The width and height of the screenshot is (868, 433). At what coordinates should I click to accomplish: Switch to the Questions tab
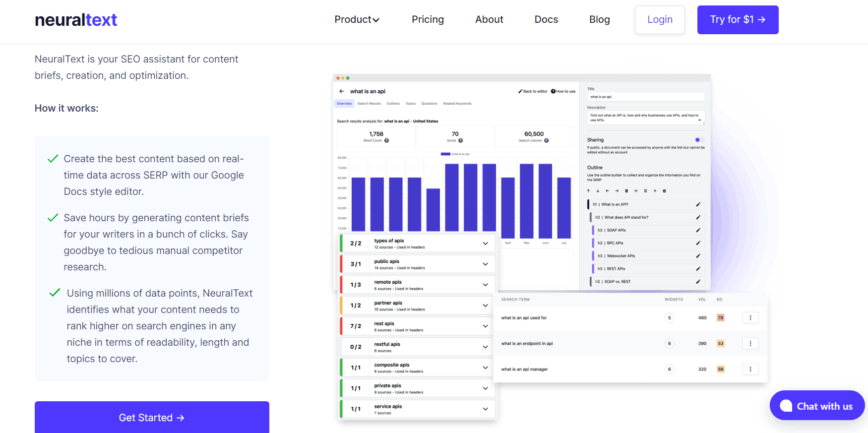430,104
